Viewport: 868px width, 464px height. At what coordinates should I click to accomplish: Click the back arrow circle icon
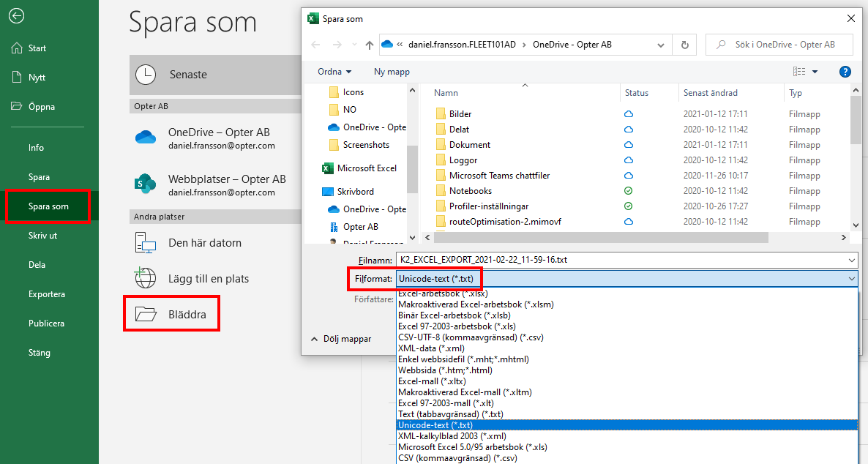pyautogui.click(x=18, y=16)
